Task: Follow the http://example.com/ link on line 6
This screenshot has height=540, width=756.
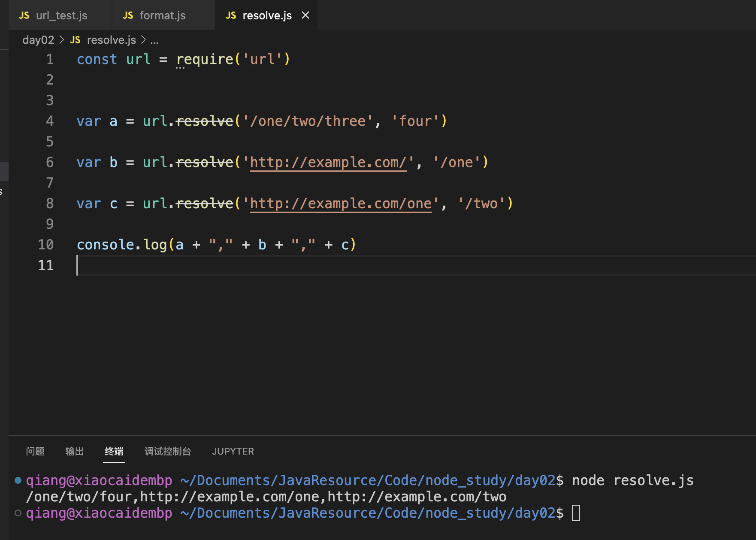Action: click(x=328, y=162)
